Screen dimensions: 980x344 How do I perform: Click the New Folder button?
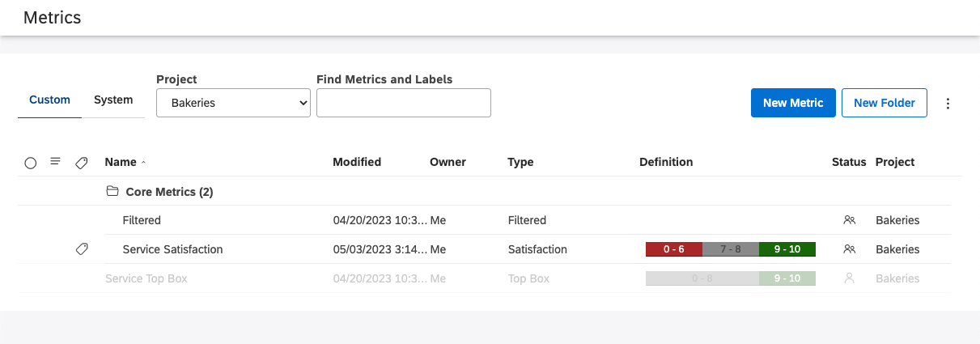[885, 103]
